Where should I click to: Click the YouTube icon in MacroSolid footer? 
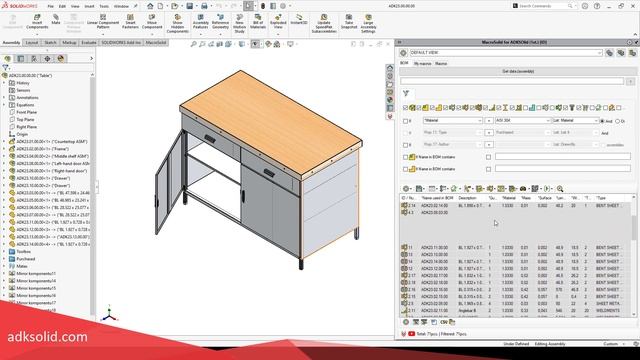[x=411, y=334]
